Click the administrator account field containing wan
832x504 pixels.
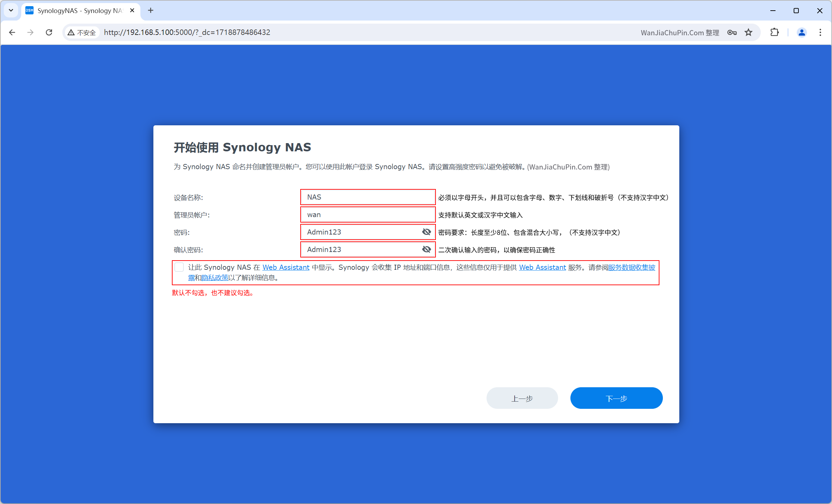pos(368,215)
